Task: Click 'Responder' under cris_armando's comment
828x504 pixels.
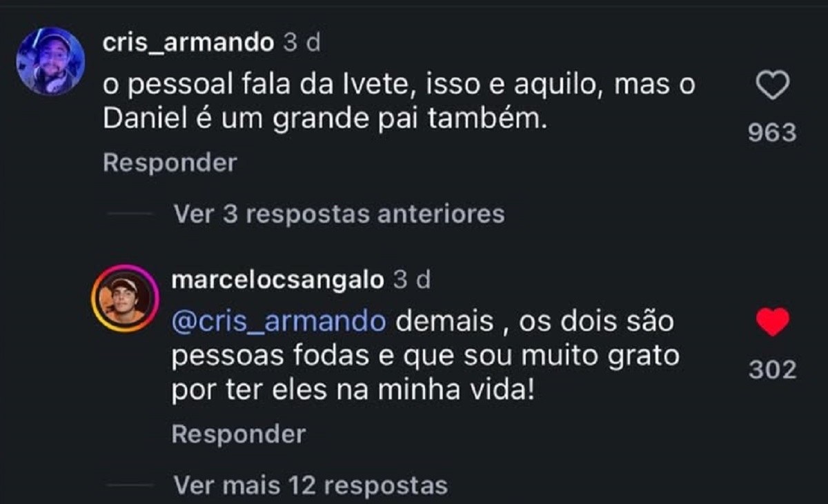Action: coord(169,163)
